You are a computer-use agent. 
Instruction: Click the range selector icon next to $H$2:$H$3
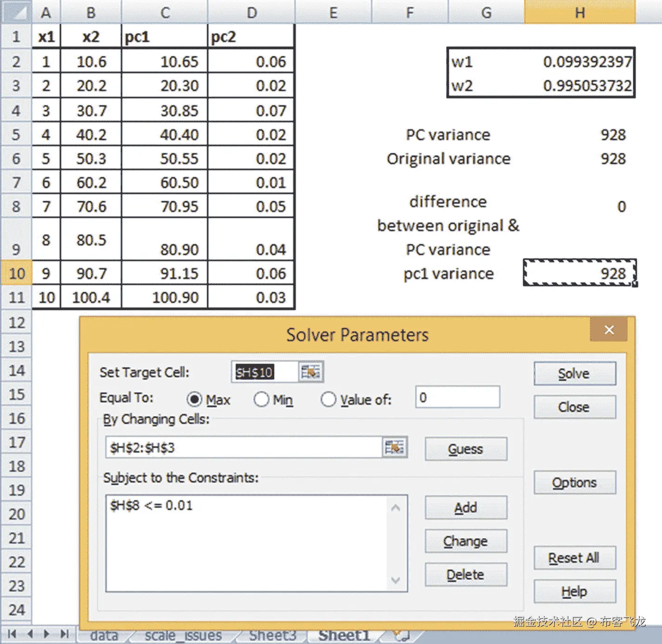(x=394, y=447)
